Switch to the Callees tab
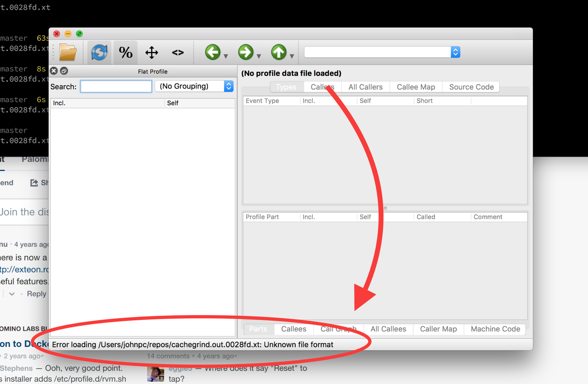Screen dimensions: 588x384 point(294,329)
